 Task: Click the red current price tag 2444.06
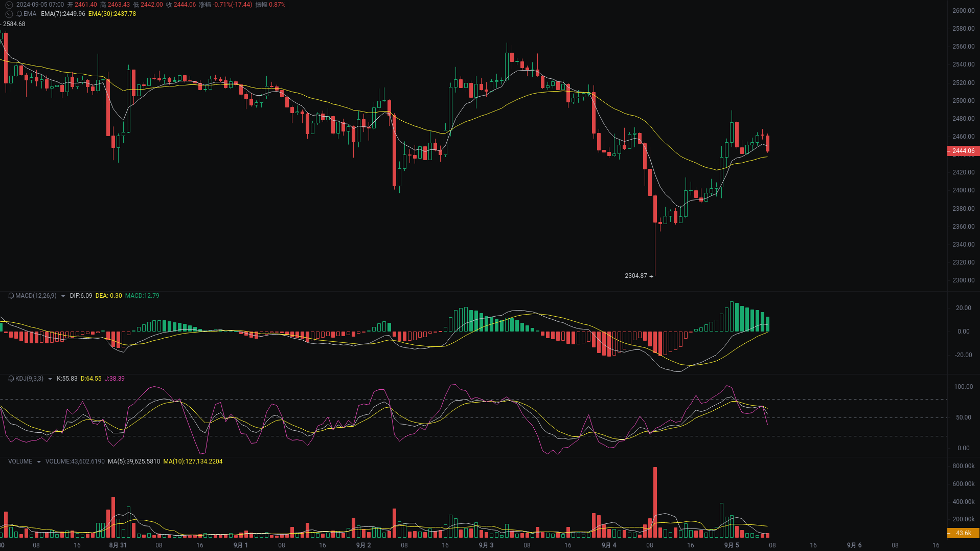coord(963,151)
